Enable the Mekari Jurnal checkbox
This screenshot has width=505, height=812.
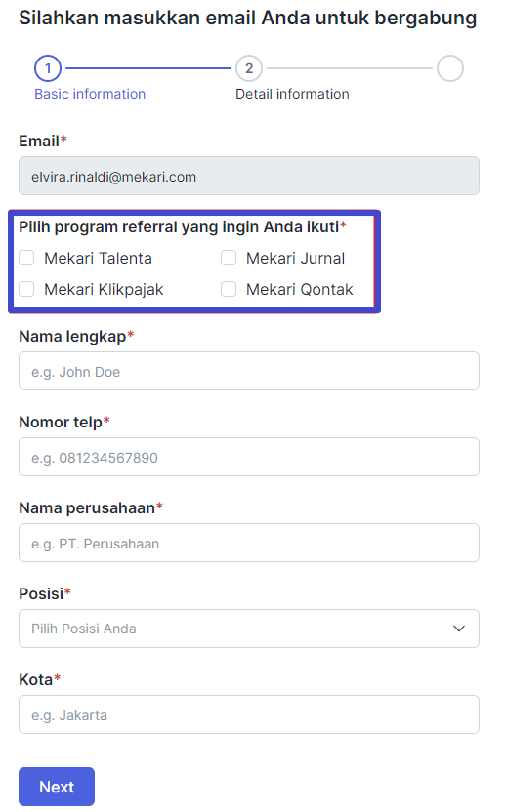click(x=229, y=258)
